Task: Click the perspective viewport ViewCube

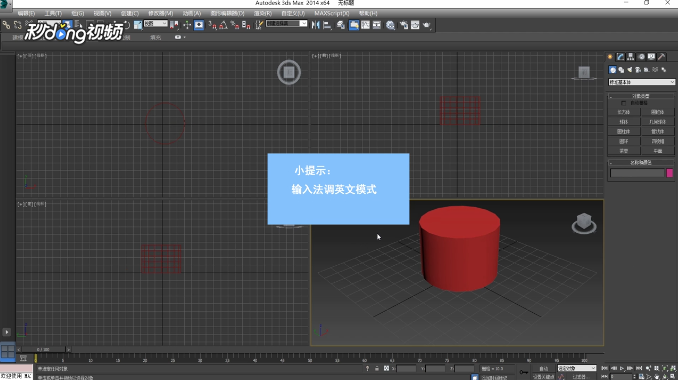Action: tap(584, 224)
